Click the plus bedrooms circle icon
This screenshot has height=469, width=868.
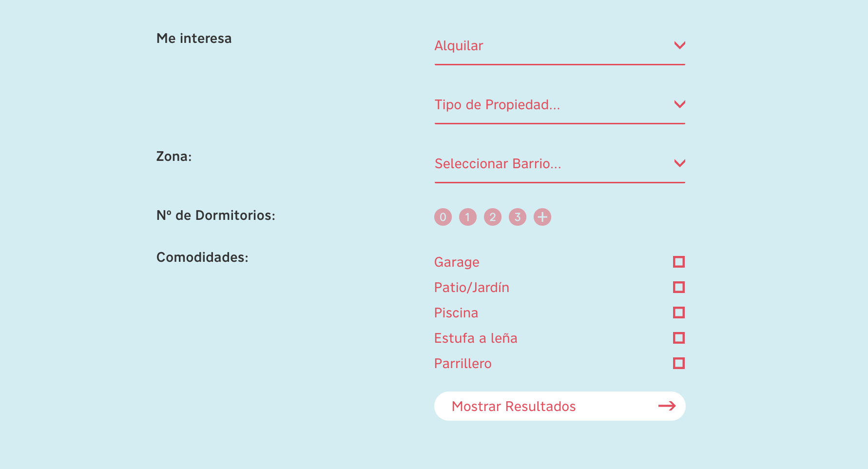click(542, 217)
